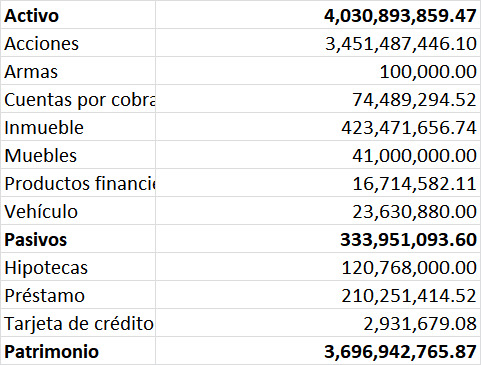The height and width of the screenshot is (365, 481).
Task: Select the Cuentas por cobrar cell
Action: tap(78, 99)
